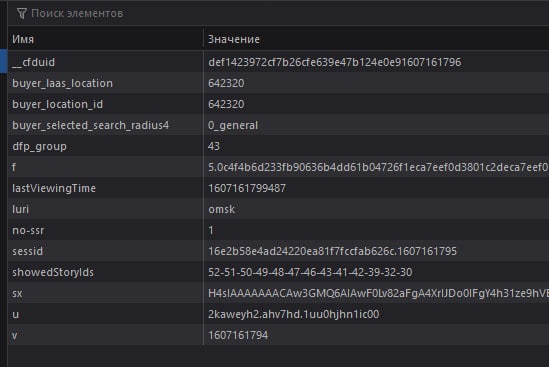
Task: Select the sessid cookie name
Action: pos(28,251)
